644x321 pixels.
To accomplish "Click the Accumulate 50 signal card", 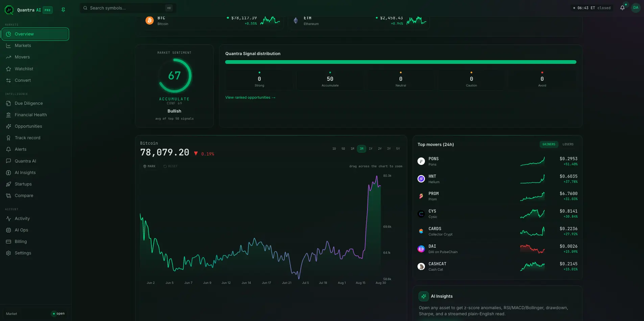I will coord(330,80).
